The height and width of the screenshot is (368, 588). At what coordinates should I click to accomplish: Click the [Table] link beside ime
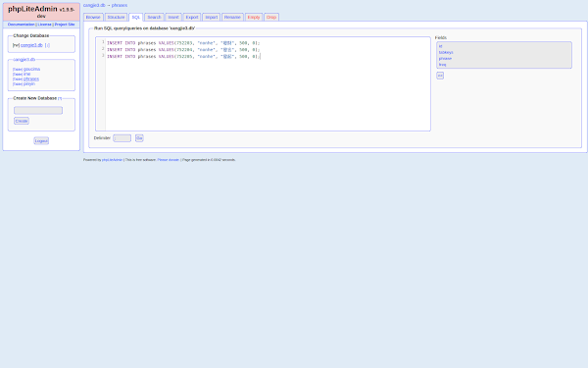click(18, 75)
